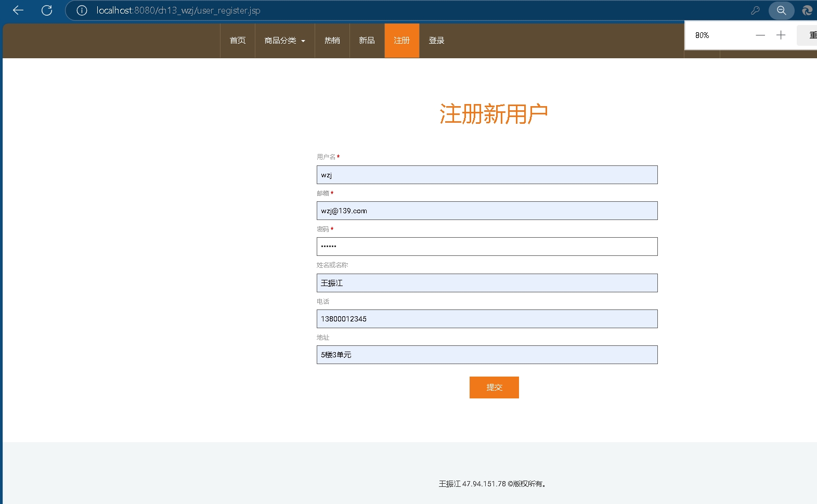View site information icon in address bar
This screenshot has width=817, height=504.
[82, 10]
